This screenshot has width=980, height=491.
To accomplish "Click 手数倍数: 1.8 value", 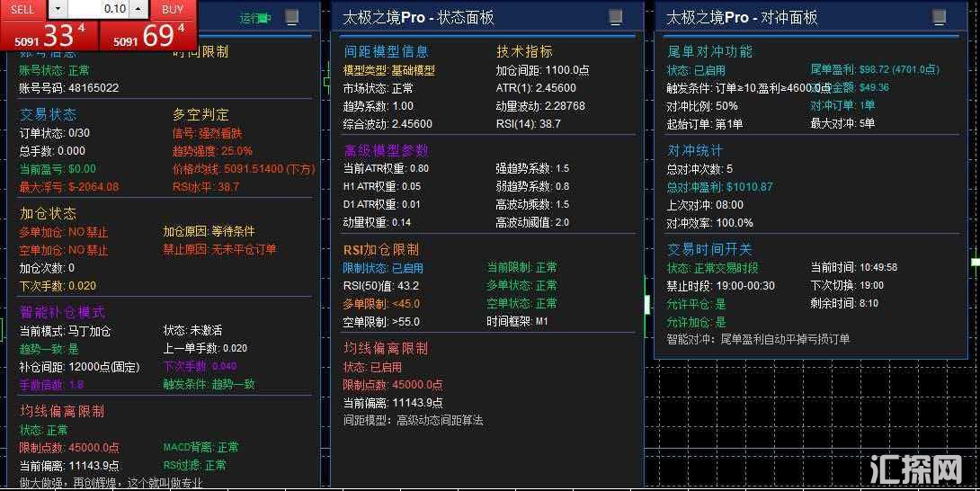I will (x=51, y=385).
